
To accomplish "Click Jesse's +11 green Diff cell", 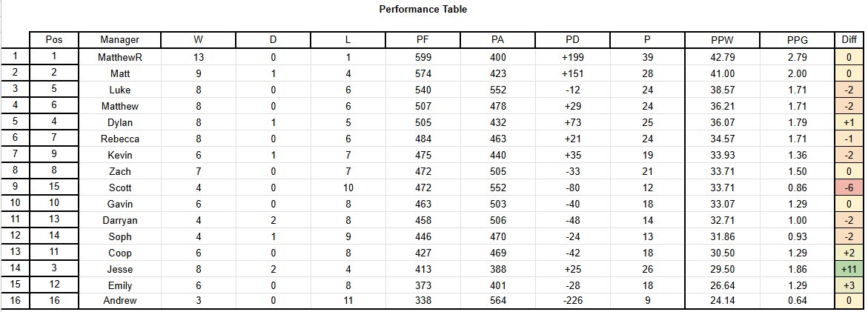I will pos(849,270).
